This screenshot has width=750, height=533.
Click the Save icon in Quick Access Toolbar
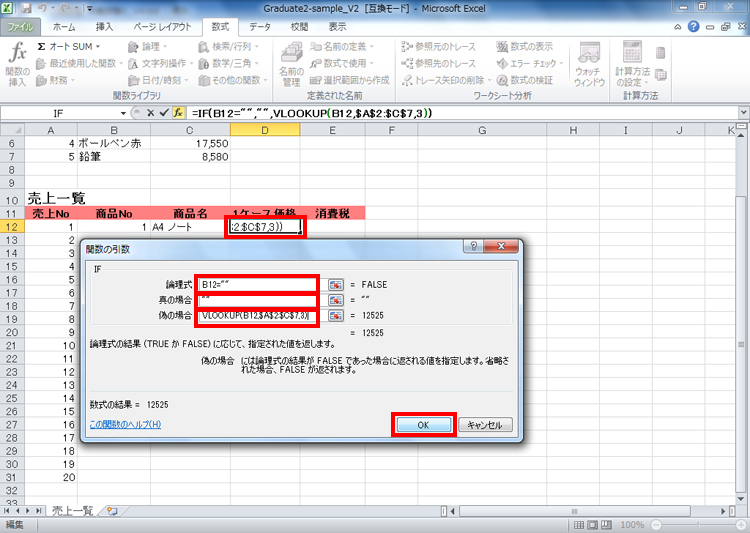(26, 8)
